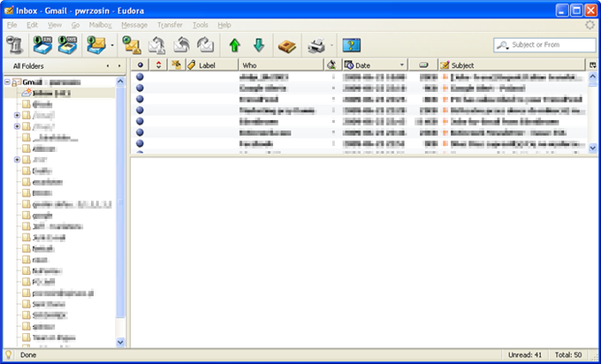Click the Reply All toolbar icon
Viewport: 601px width, 364px height.
(x=181, y=45)
